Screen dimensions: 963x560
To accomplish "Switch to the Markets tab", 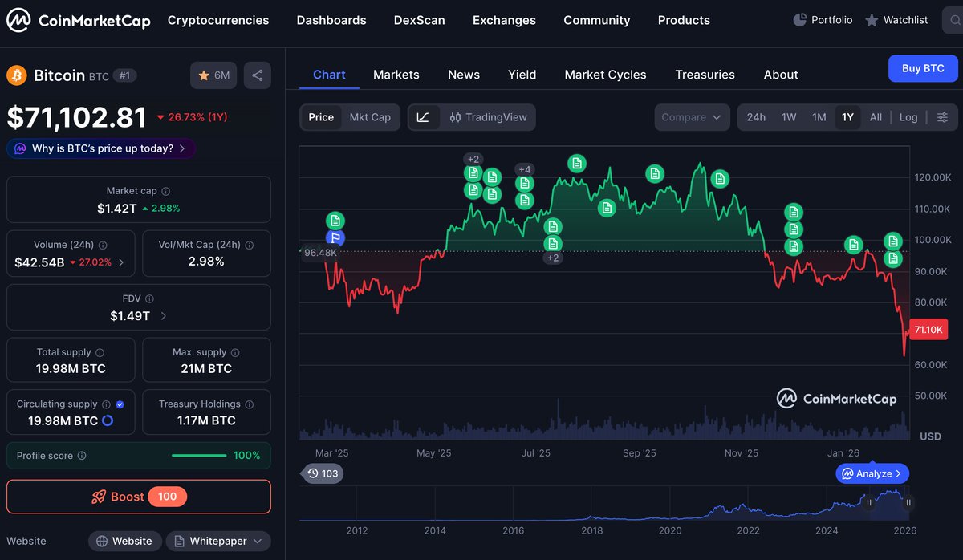I will click(396, 75).
